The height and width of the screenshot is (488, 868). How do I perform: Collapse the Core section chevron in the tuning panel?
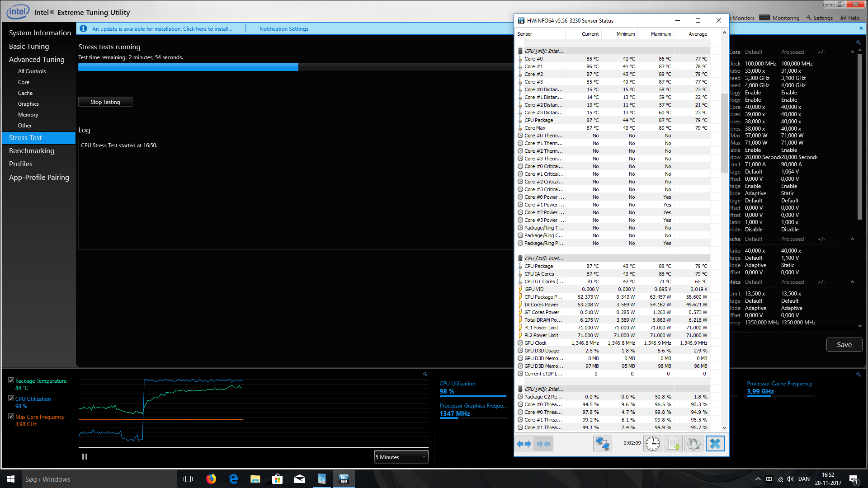pyautogui.click(x=852, y=52)
